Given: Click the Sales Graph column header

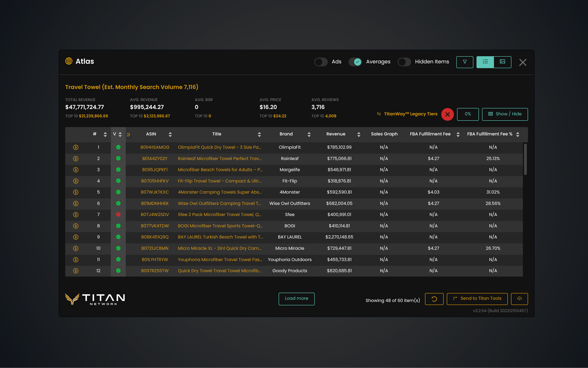Looking at the screenshot, I should (384, 134).
